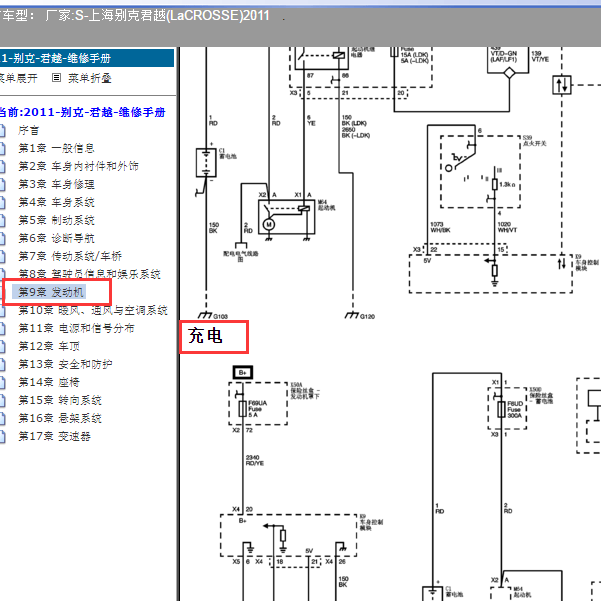Open 第15章 转向系统 chapter
The height and width of the screenshot is (601, 601).
pos(60,400)
